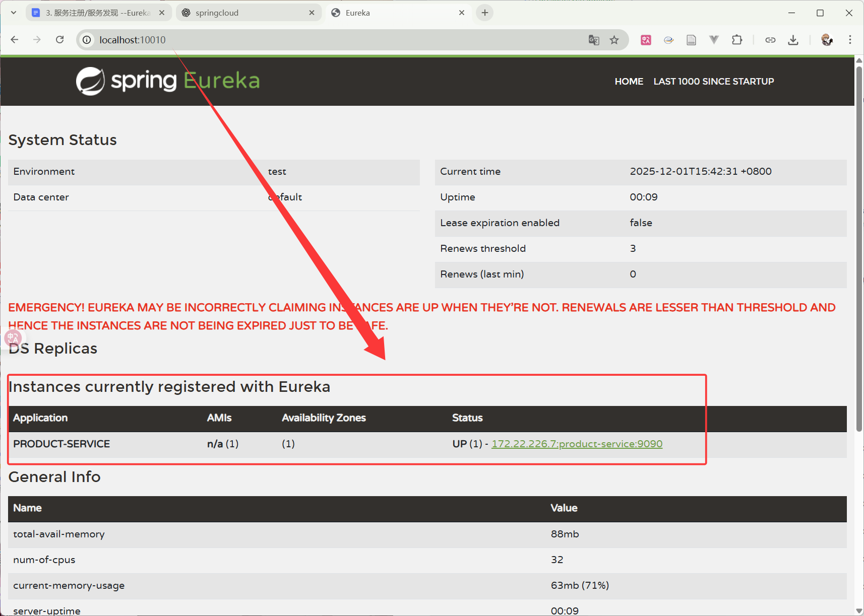864x616 pixels.
Task: Open the Chrome three-dot menu
Action: tap(850, 40)
